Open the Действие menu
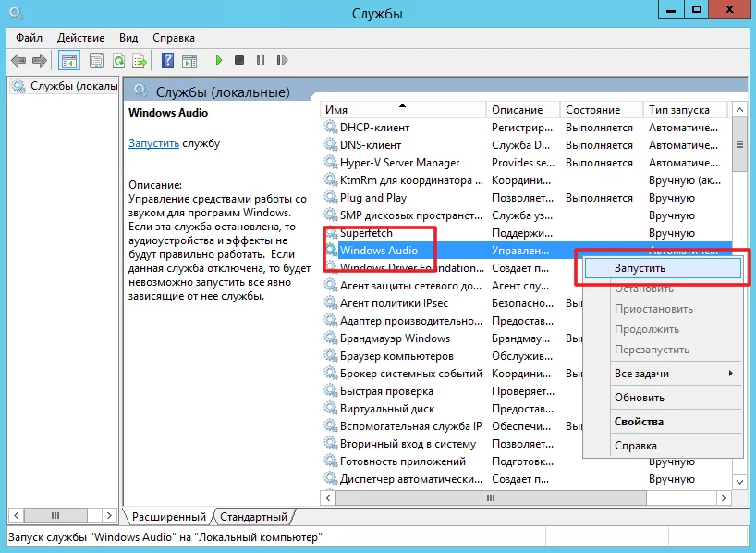The height and width of the screenshot is (553, 756). (x=80, y=38)
